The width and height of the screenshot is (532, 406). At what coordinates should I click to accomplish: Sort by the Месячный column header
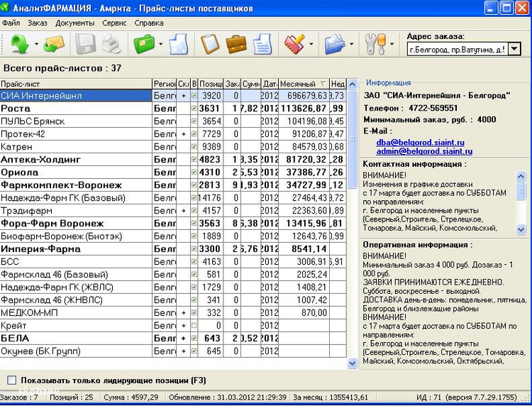[x=303, y=84]
